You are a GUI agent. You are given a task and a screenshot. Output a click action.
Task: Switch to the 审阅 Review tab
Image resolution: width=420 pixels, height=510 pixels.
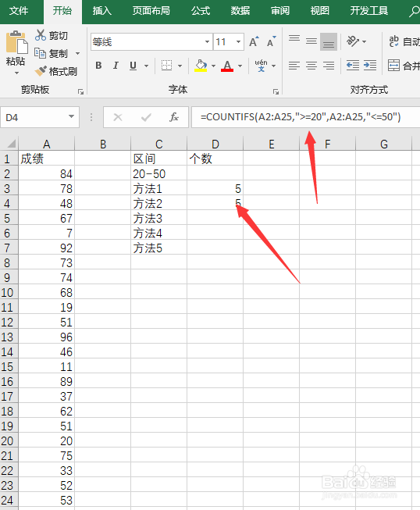[x=280, y=11]
